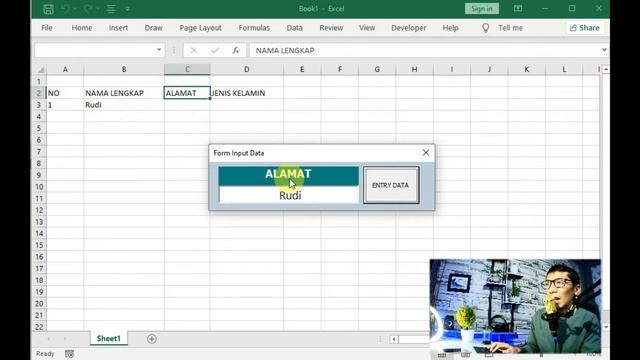Image resolution: width=640 pixels, height=360 pixels.
Task: Open the Customize Quick Access Toolbar arrow
Action: pos(128,9)
